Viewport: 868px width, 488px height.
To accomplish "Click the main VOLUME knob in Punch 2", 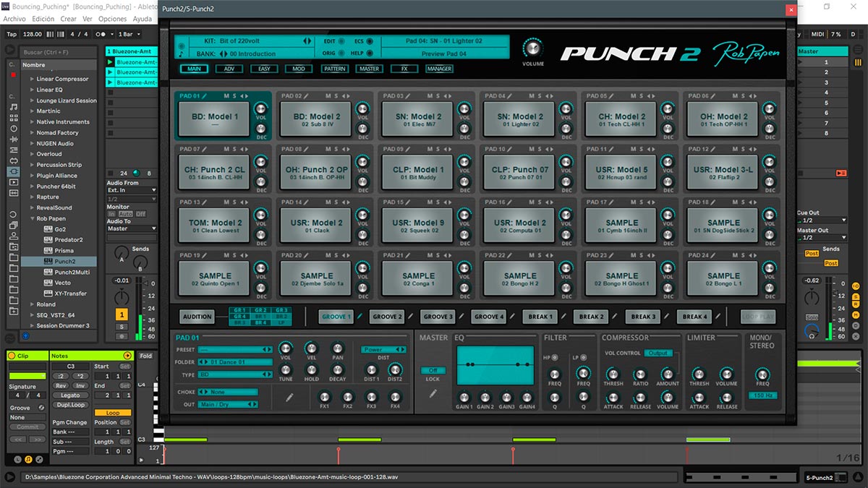I will [x=533, y=48].
